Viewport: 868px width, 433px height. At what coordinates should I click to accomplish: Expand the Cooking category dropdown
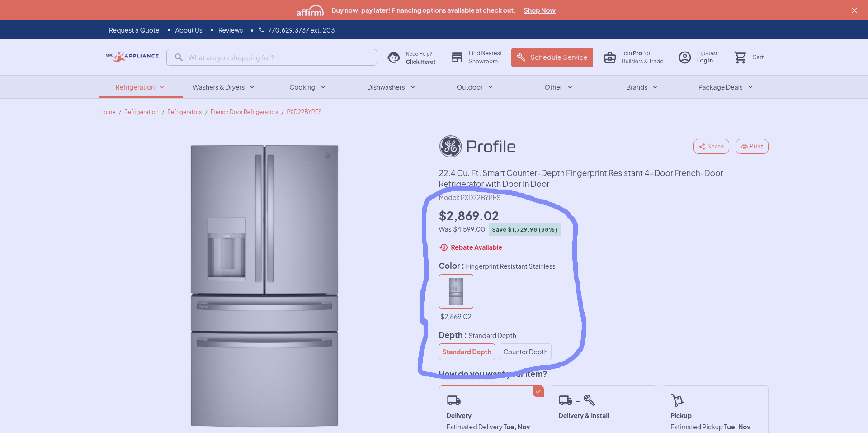(307, 87)
